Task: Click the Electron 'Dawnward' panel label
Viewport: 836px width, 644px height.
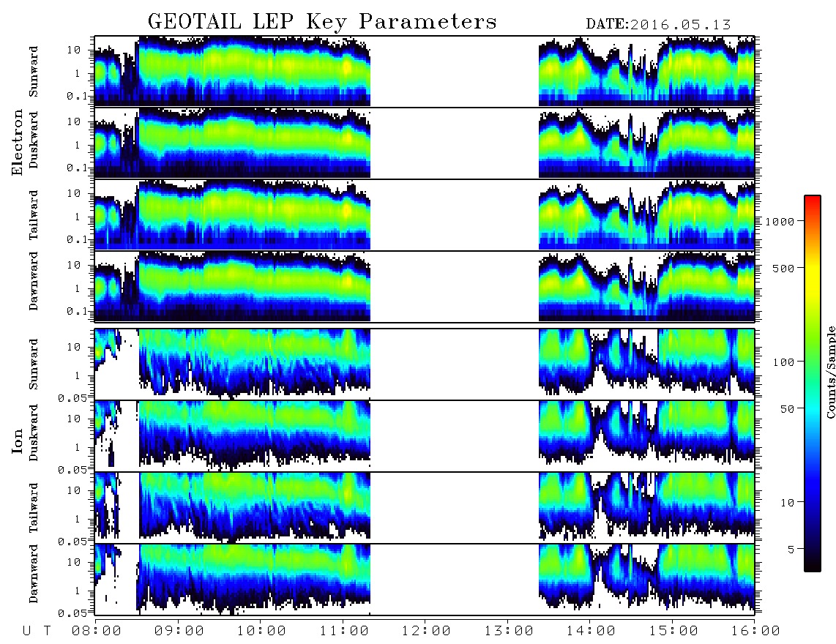Action: coord(34,281)
